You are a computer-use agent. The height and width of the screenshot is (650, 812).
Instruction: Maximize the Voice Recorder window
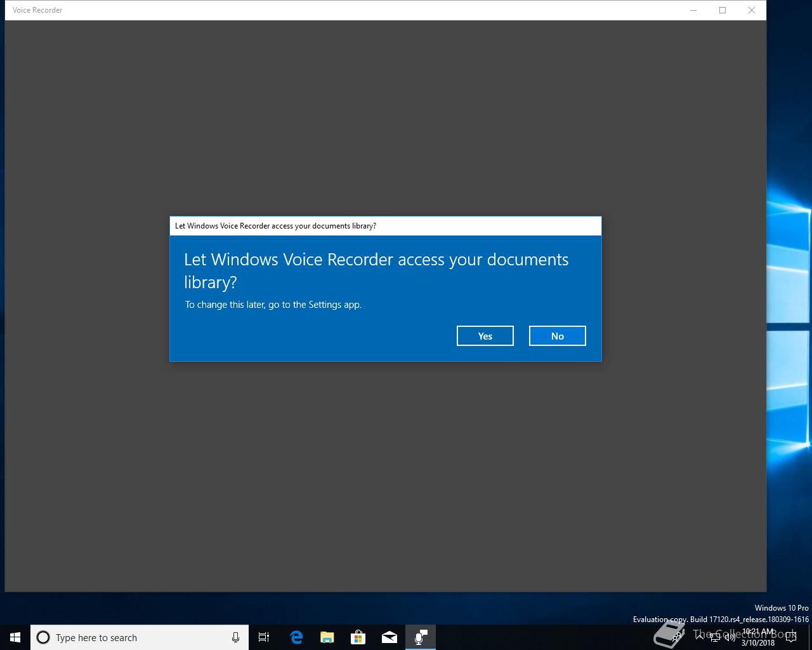[723, 10]
